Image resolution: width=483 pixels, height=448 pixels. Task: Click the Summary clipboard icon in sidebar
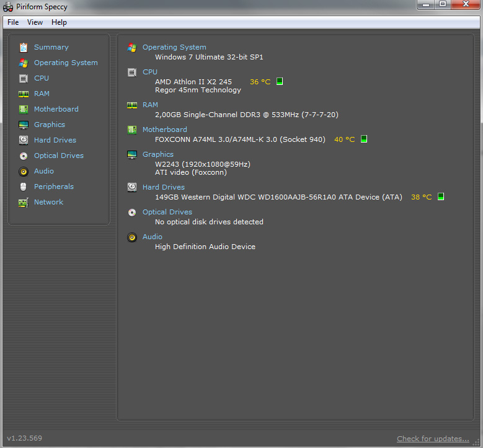[x=24, y=48]
